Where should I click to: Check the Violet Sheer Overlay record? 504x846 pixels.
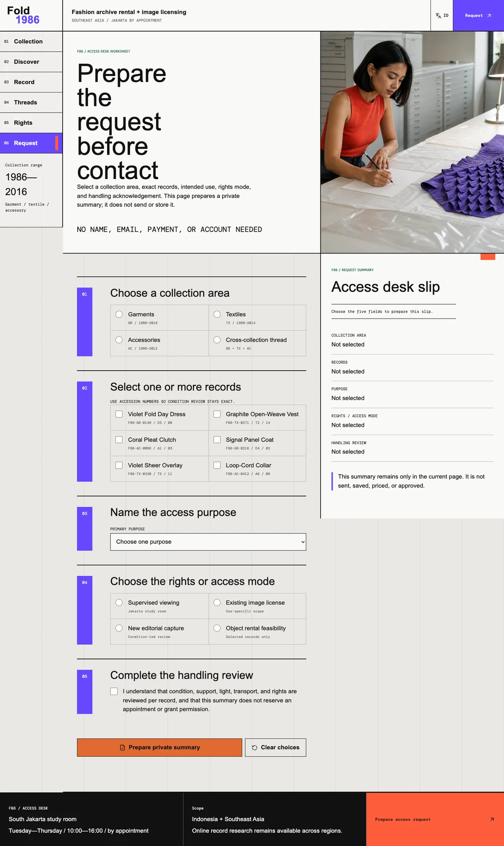119,465
